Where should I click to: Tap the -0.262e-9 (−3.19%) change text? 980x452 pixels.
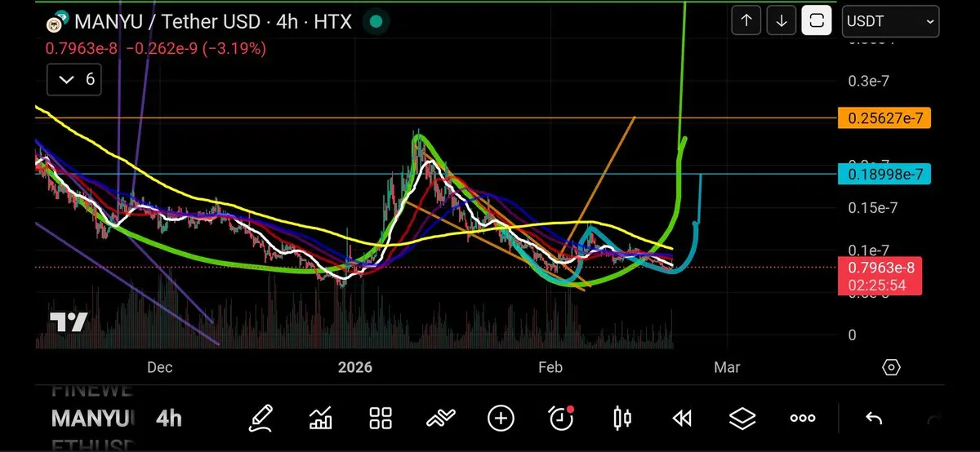(196, 49)
